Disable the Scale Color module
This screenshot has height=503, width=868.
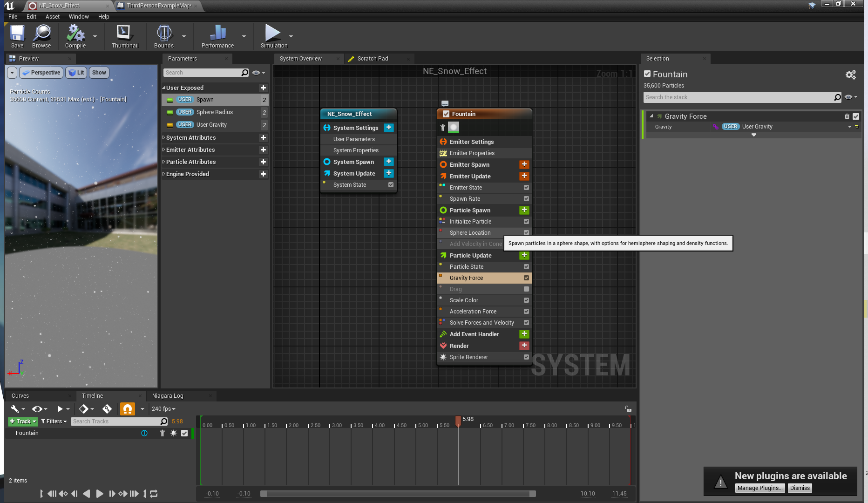526,300
